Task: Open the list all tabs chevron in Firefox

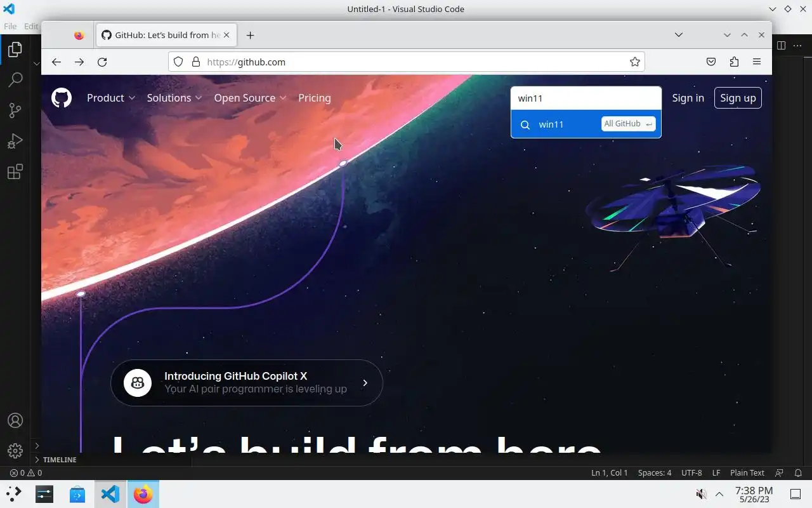Action: (678, 35)
